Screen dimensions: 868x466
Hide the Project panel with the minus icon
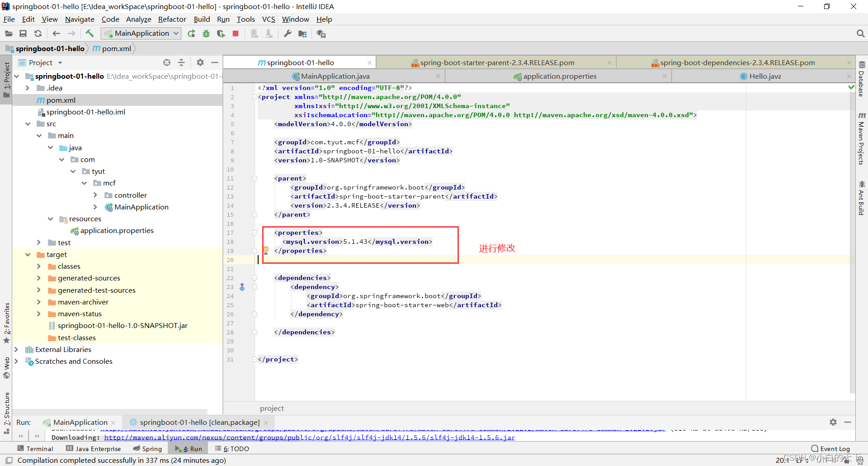pos(215,62)
